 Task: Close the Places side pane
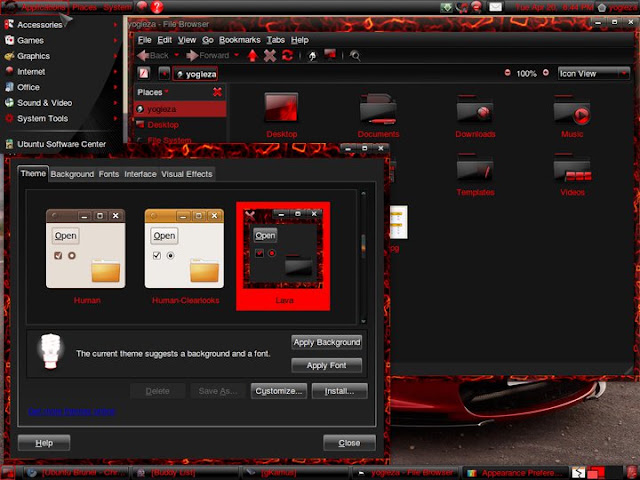coord(218,92)
